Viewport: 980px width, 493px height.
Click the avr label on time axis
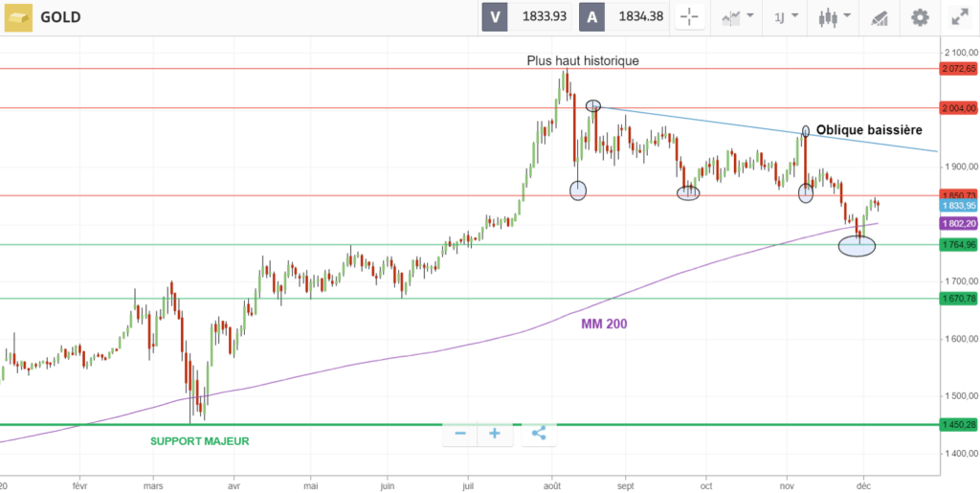[x=234, y=484]
